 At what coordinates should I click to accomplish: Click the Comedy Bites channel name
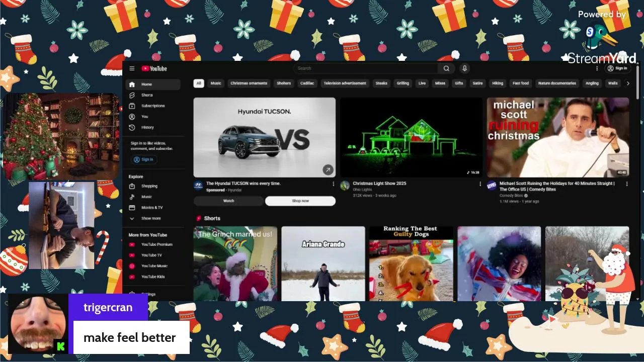click(511, 196)
